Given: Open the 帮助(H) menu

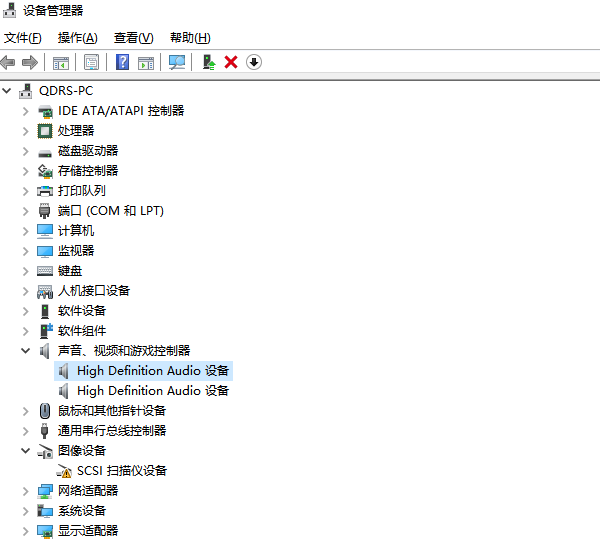Looking at the screenshot, I should click(190, 38).
